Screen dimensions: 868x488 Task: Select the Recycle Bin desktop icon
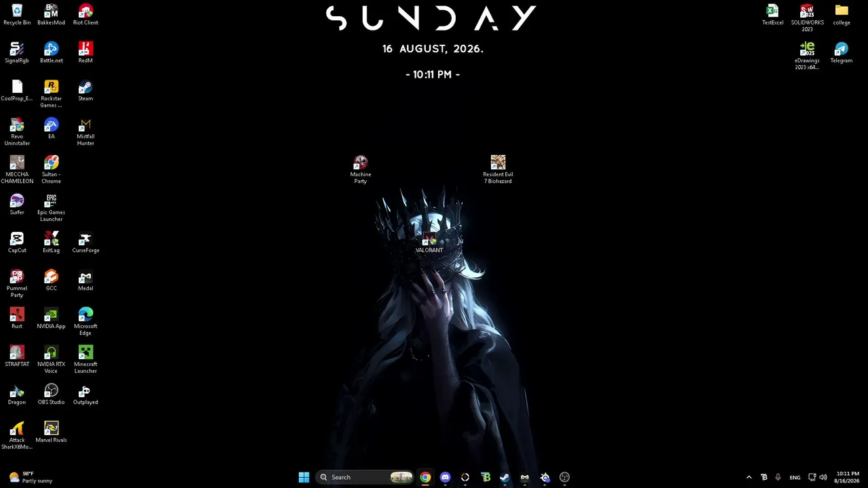click(17, 15)
